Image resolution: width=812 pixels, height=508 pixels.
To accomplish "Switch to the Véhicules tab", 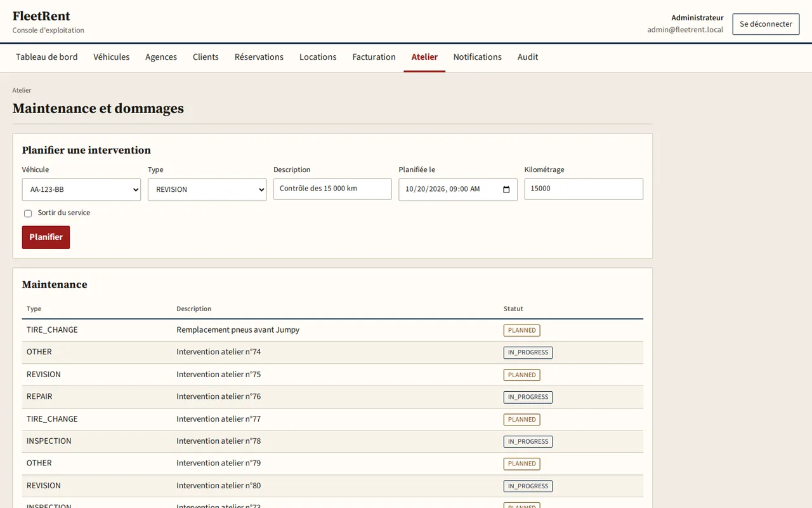I will coord(112,57).
